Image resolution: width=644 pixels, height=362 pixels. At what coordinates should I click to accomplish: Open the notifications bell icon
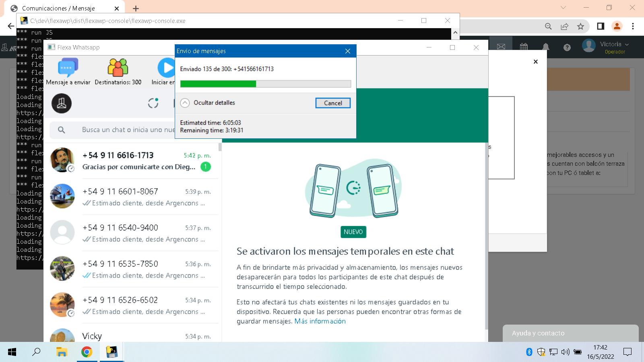pyautogui.click(x=546, y=47)
